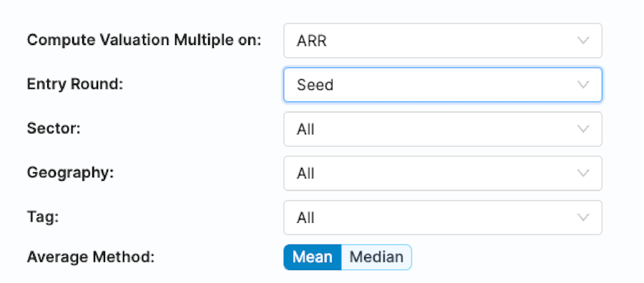
Task: Click the chevron arrow of the Geography field
Action: pyautogui.click(x=583, y=174)
